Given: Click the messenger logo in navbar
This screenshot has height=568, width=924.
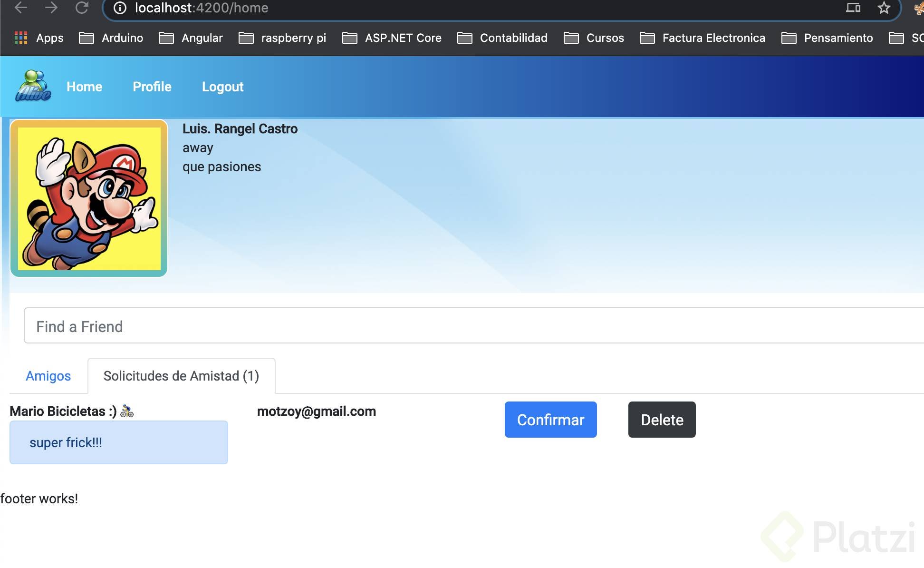Looking at the screenshot, I should tap(33, 86).
